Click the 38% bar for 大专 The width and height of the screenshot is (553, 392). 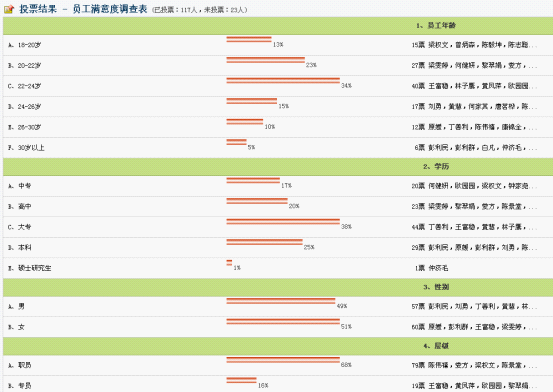tap(283, 222)
